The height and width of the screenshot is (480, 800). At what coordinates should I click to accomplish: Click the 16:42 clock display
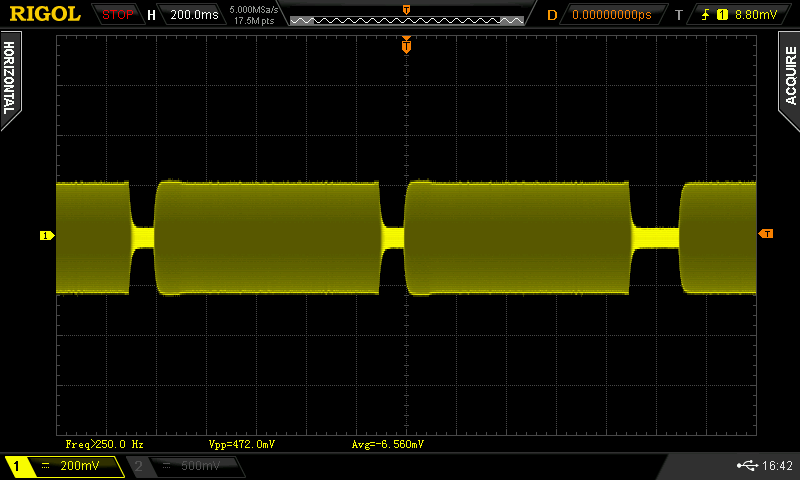(777, 466)
